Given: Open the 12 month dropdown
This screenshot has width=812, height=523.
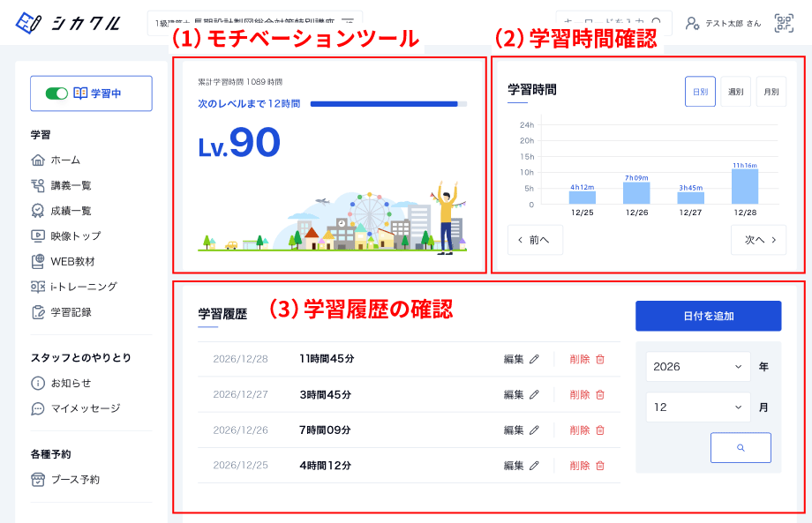Looking at the screenshot, I should pos(697,407).
